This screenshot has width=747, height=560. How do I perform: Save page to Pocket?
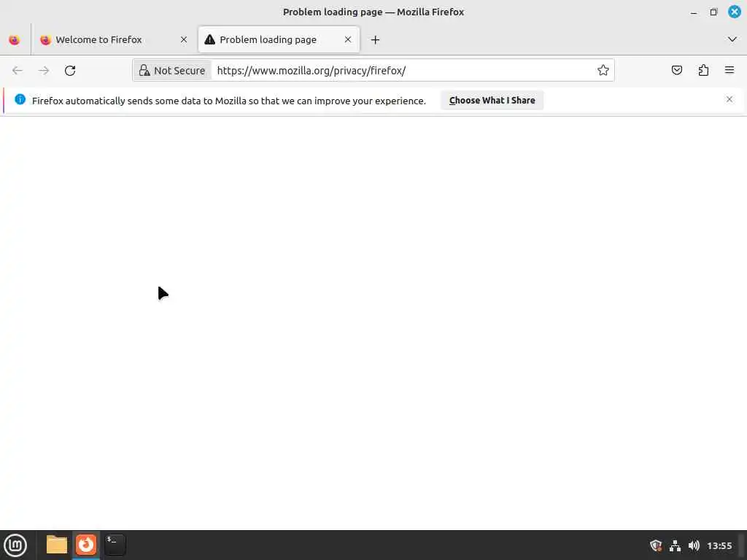pos(676,71)
